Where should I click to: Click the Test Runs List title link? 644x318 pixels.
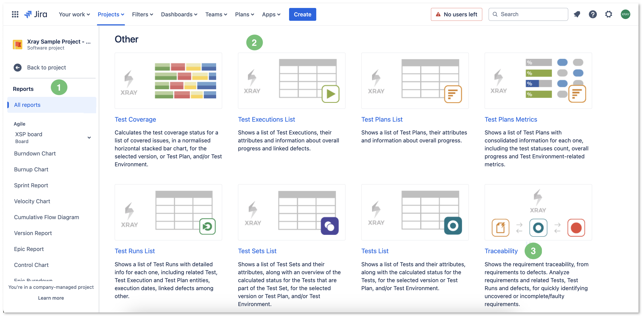tap(135, 251)
